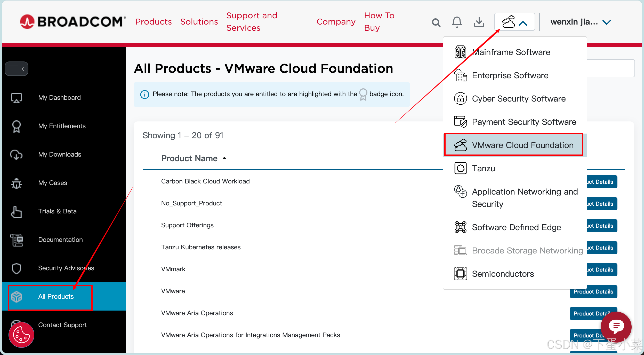Click Carbon Black Cloud Workload row

click(205, 181)
